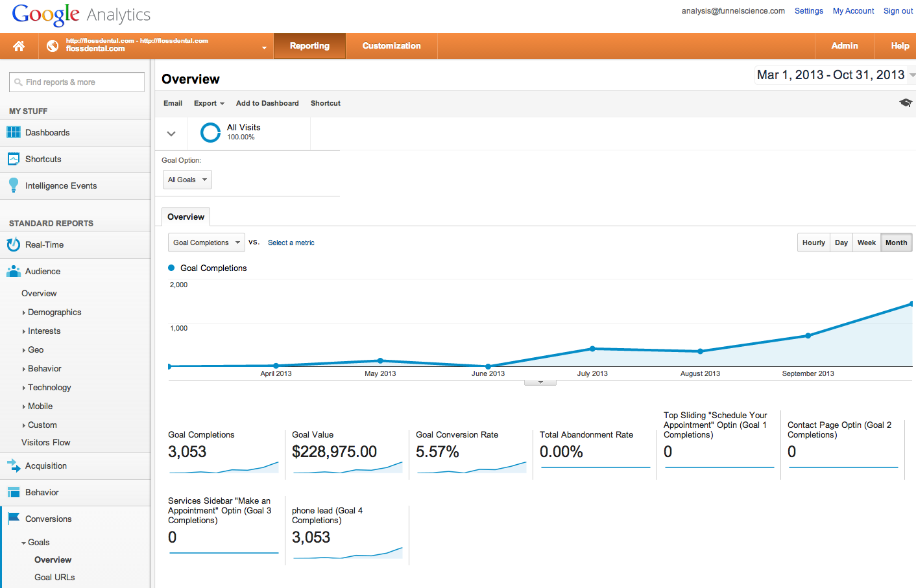The width and height of the screenshot is (916, 588).
Task: Open the Customization tab
Action: click(x=392, y=46)
